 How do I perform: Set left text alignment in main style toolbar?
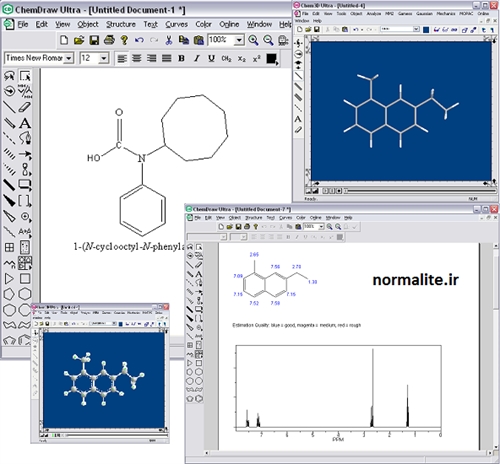(122, 58)
